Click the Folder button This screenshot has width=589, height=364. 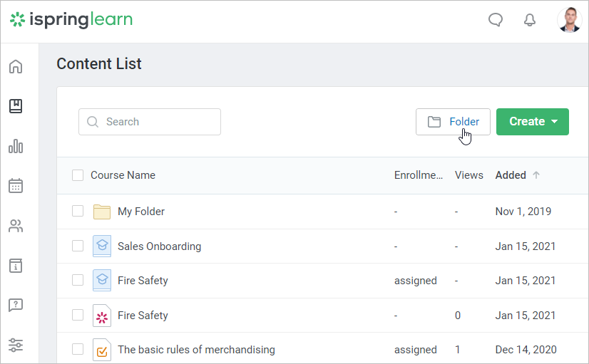[x=453, y=122]
